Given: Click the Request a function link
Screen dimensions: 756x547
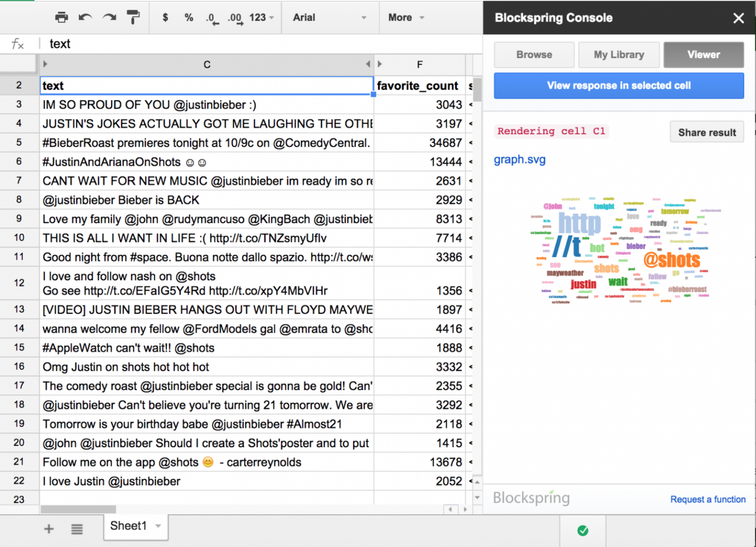Looking at the screenshot, I should 708,499.
